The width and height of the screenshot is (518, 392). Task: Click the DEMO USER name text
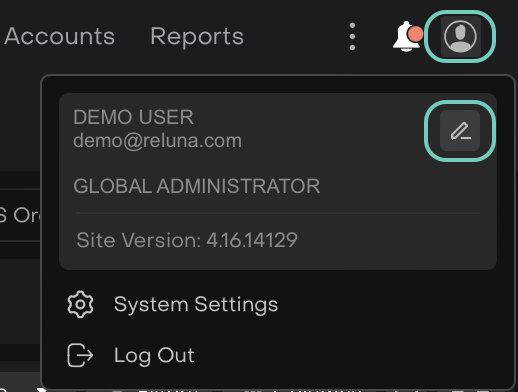point(133,117)
